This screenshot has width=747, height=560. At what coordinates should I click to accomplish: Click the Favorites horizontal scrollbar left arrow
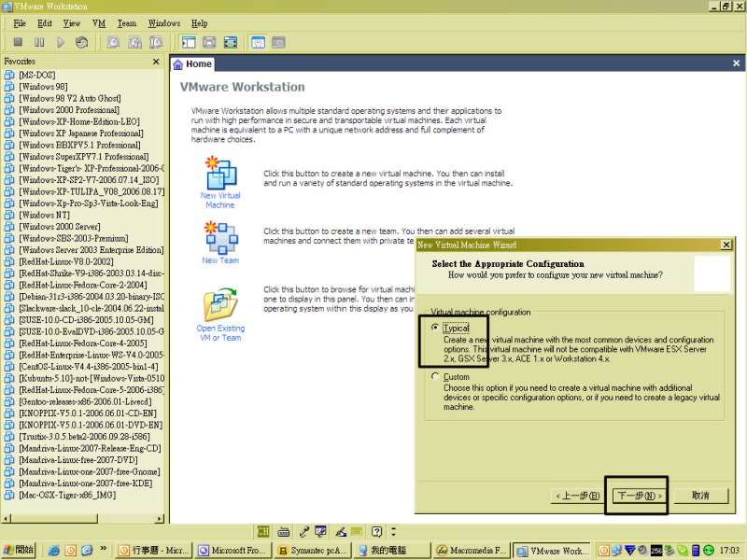tap(7, 518)
